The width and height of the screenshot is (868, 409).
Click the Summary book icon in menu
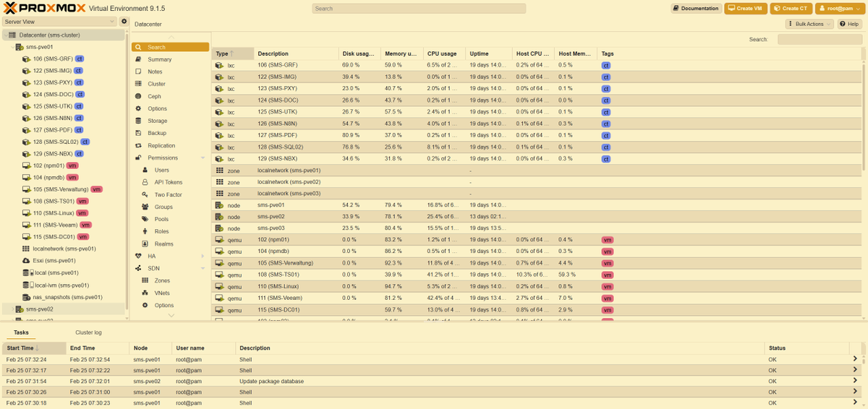pos(138,59)
